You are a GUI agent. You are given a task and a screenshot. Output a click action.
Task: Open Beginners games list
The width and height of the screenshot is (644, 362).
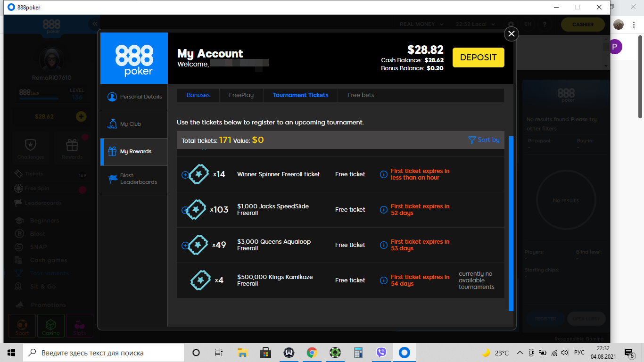tap(44, 221)
